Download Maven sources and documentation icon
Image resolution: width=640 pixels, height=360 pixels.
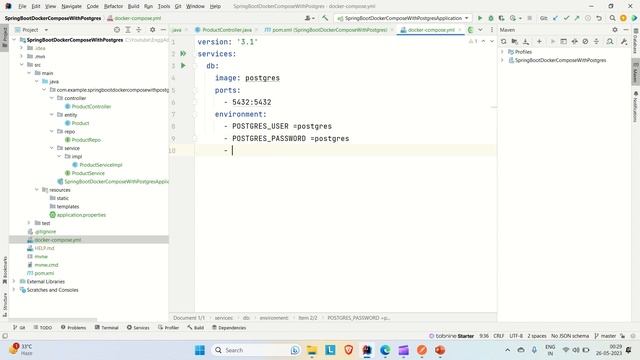point(526,41)
